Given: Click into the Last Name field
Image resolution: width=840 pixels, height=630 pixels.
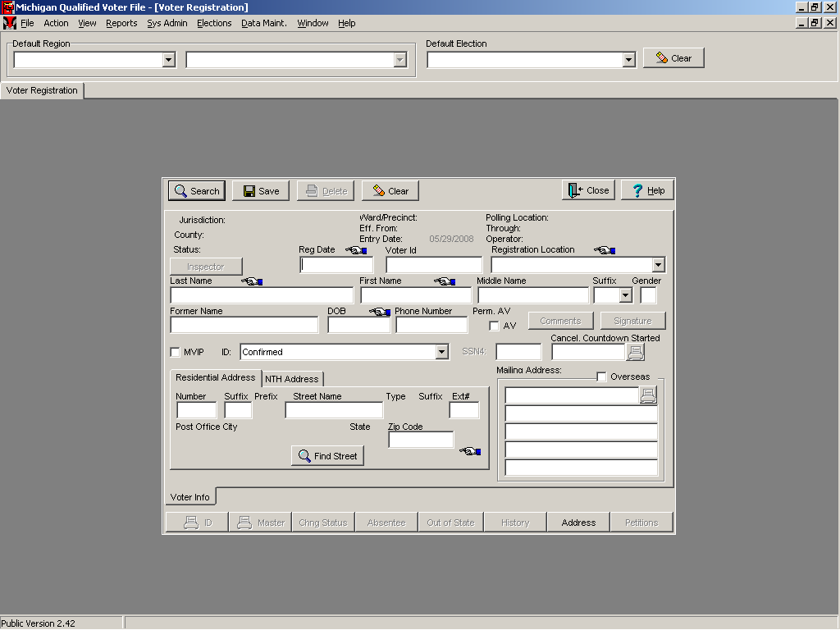Looking at the screenshot, I should click(x=261, y=295).
